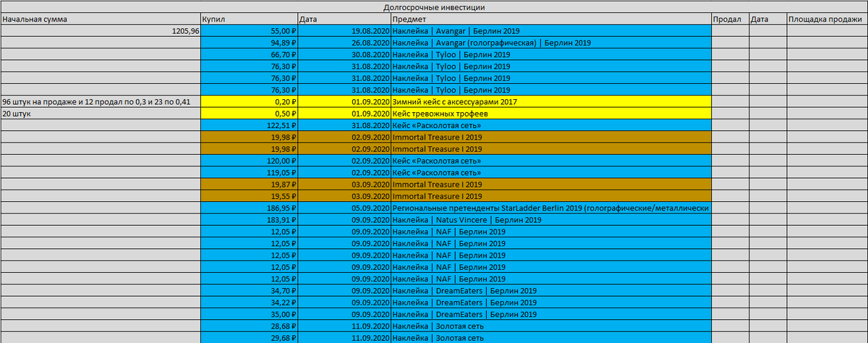Viewport: 868px width, 343px height.
Task: Select the '20 штук' note cell
Action: (x=101, y=113)
